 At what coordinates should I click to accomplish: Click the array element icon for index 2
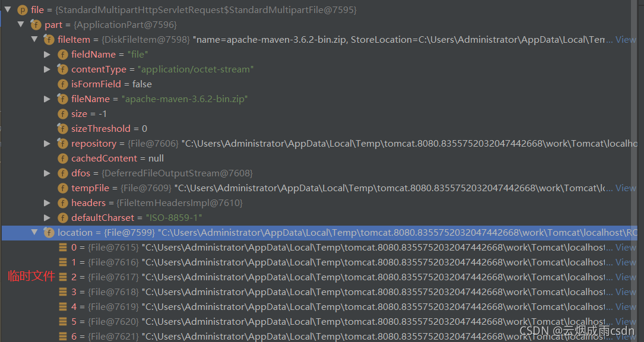click(63, 277)
